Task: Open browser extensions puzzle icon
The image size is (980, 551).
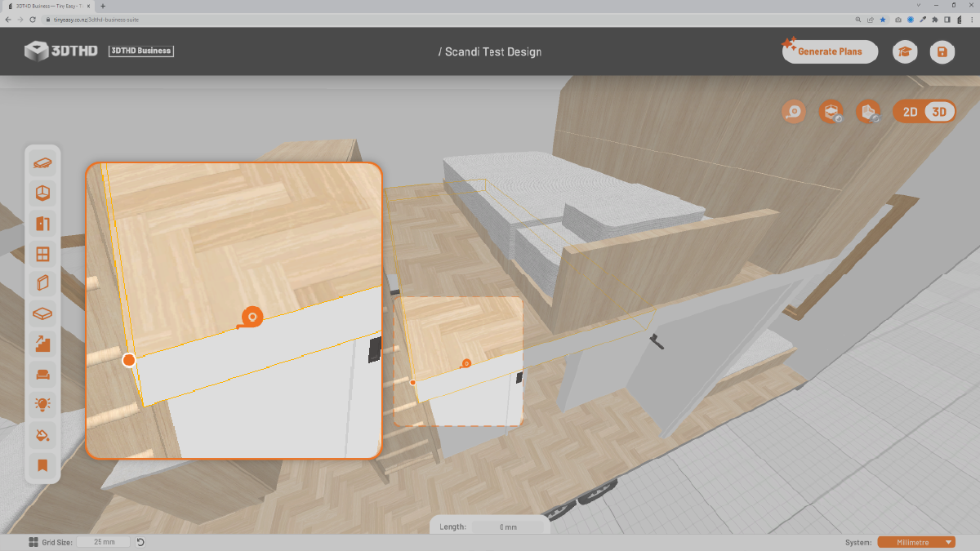Action: (x=934, y=20)
